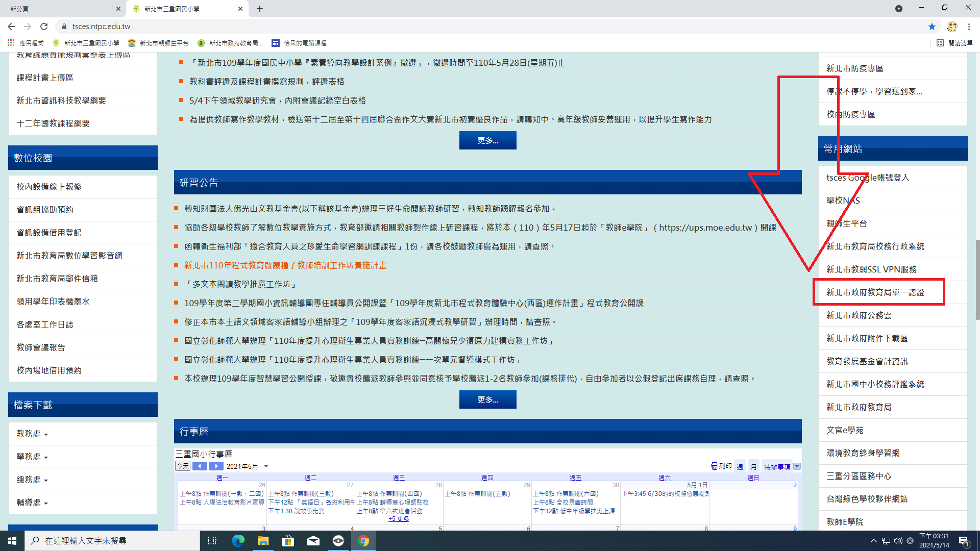Open 怡采的電腦課程 bookmark
Viewport: 980px width, 551px height.
click(299, 43)
